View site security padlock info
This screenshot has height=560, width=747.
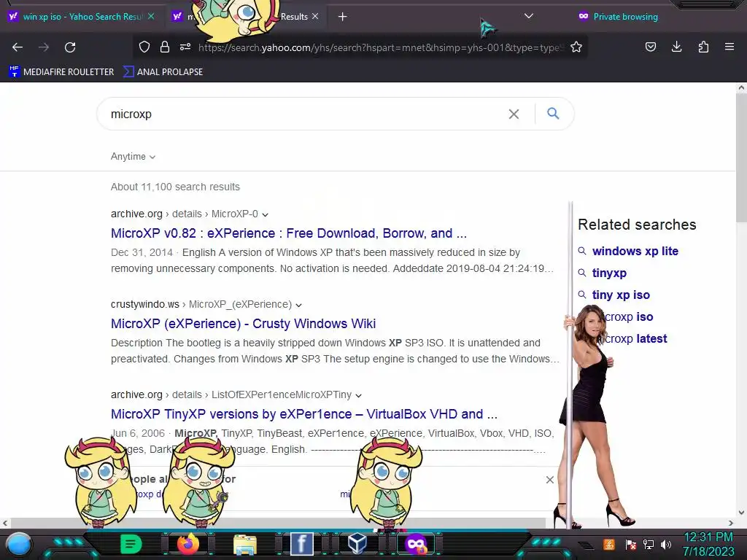(x=165, y=47)
